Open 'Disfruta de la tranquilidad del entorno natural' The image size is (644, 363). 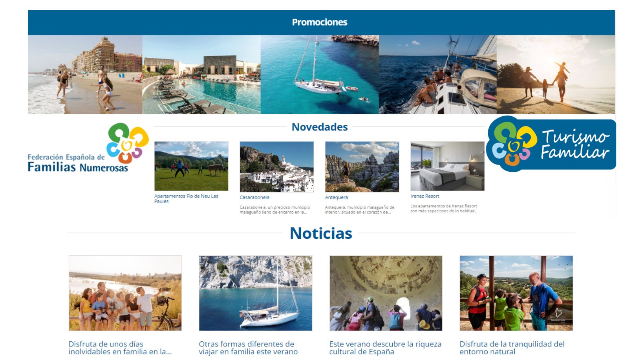coord(512,348)
